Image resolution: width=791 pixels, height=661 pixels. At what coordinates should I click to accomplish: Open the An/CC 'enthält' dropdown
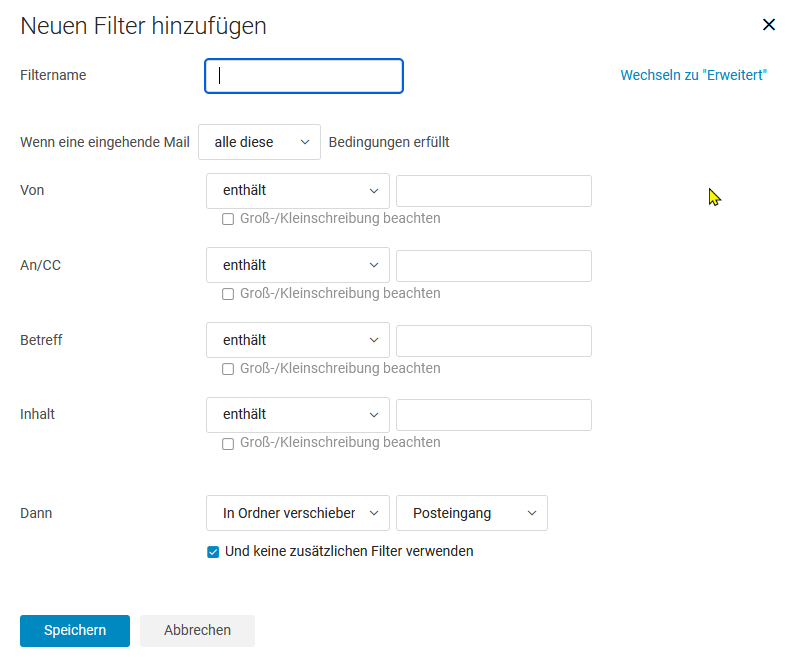point(298,265)
